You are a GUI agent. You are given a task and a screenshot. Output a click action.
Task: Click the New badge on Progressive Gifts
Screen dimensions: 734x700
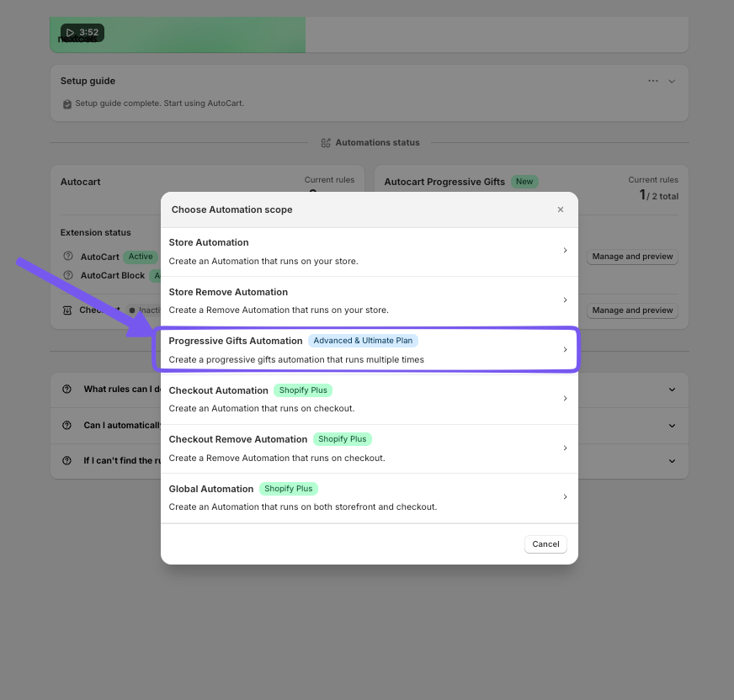click(x=524, y=182)
